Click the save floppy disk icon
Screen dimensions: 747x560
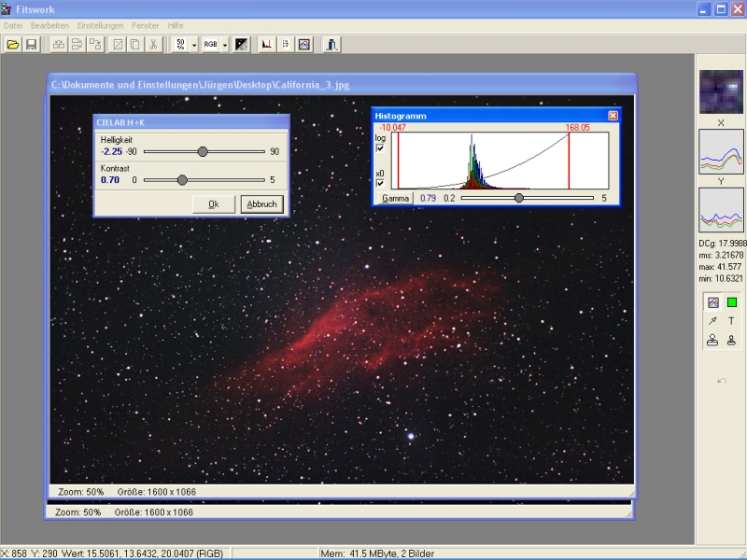pos(31,44)
